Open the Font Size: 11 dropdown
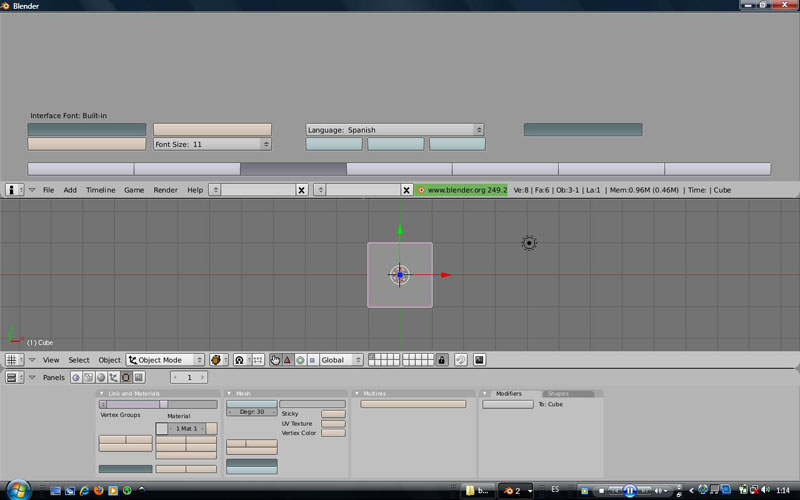Viewport: 800px width, 500px height. pos(212,144)
